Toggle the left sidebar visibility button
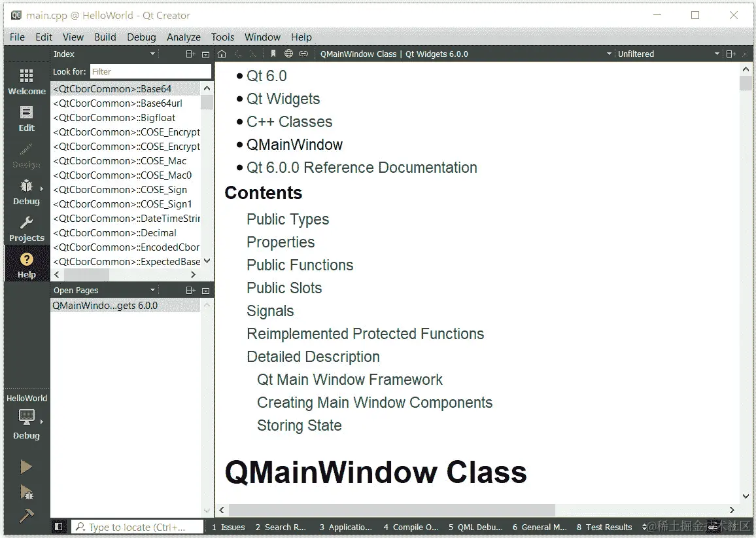 click(x=58, y=527)
